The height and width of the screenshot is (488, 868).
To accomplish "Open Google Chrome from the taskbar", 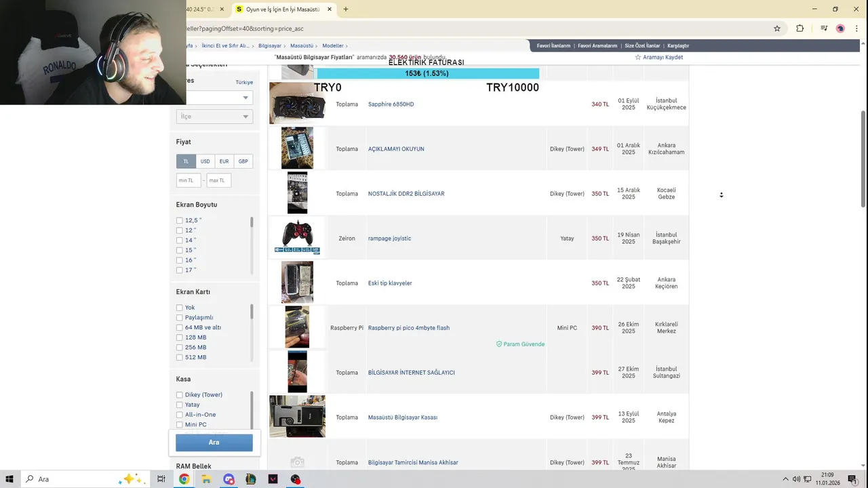I will coord(184,479).
